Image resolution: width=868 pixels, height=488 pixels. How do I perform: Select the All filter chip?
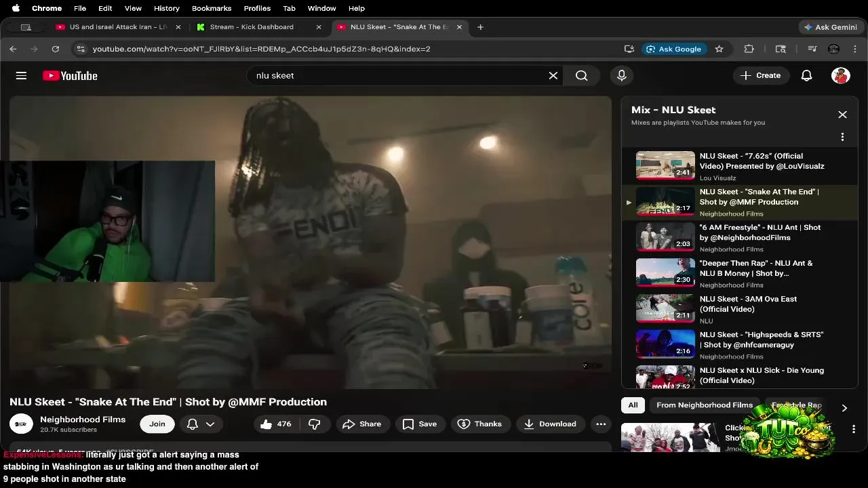pos(633,405)
